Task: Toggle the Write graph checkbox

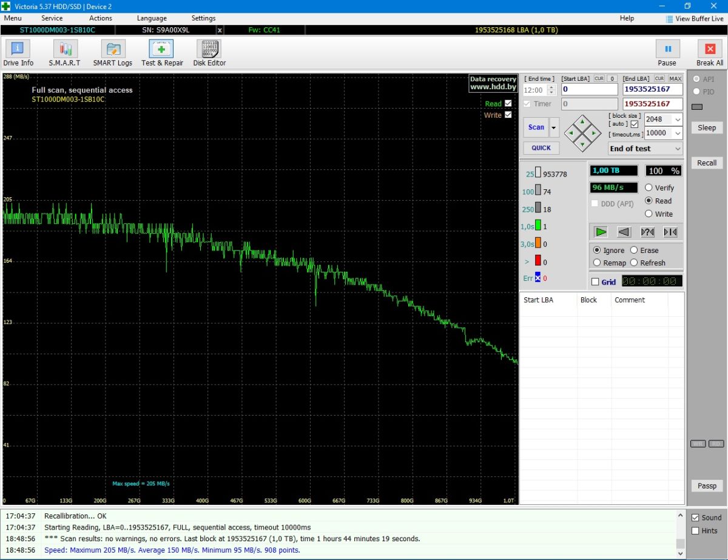Action: tap(508, 115)
